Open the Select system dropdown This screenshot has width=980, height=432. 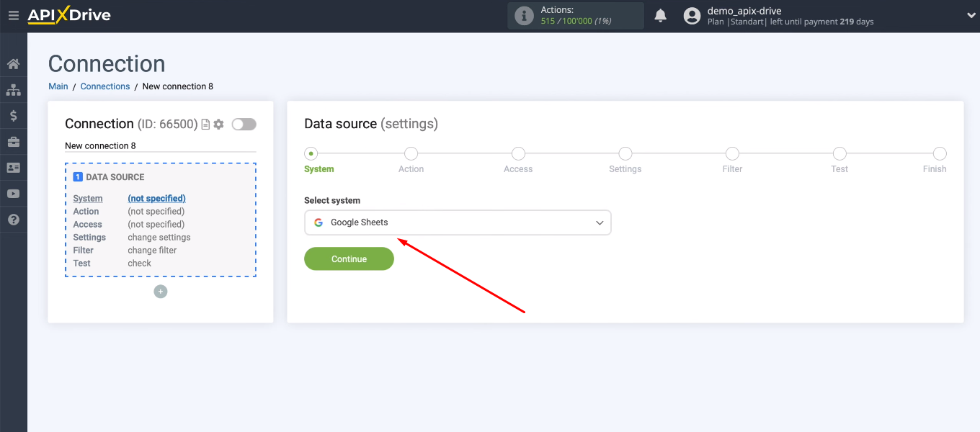coord(458,222)
